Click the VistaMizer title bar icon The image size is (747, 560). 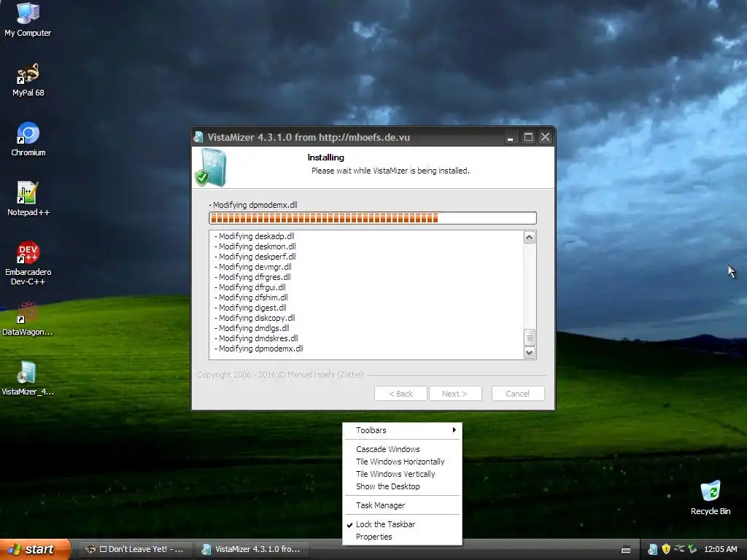click(x=198, y=137)
